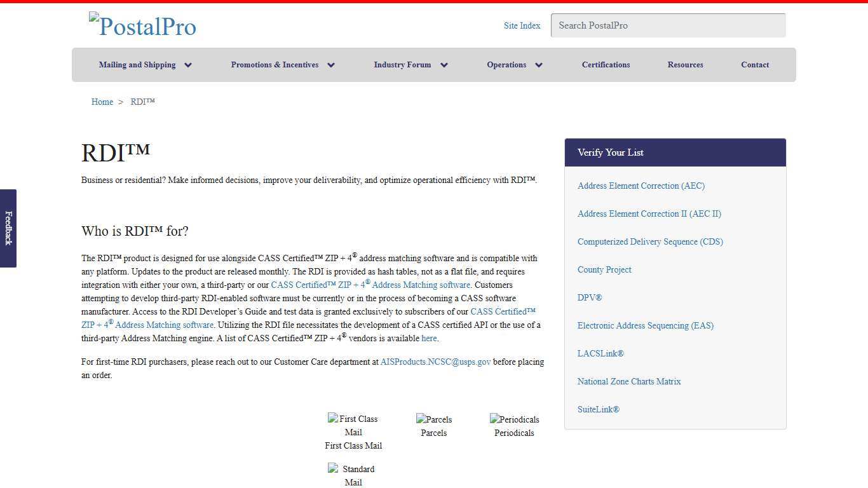The width and height of the screenshot is (868, 488).
Task: Expand the Mailing and Shipping chevron
Action: pos(188,65)
